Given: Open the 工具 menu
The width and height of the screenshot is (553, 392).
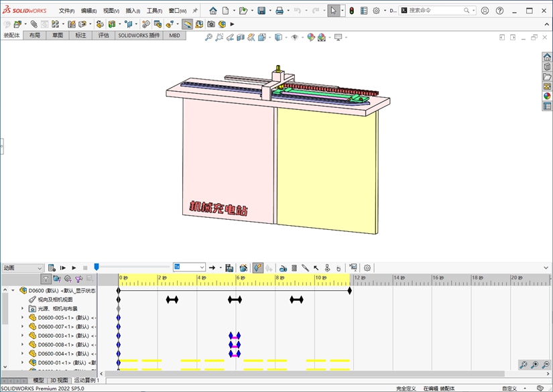Looking at the screenshot, I should (x=154, y=11).
